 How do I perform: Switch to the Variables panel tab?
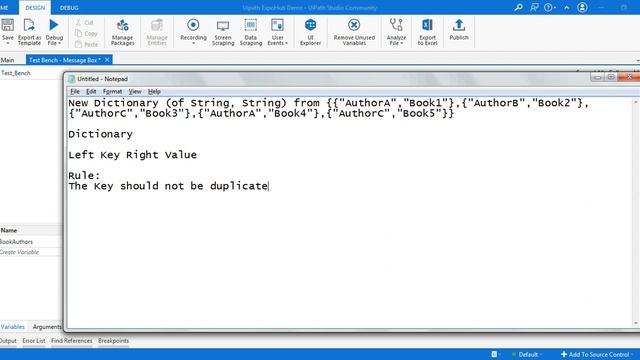13,327
